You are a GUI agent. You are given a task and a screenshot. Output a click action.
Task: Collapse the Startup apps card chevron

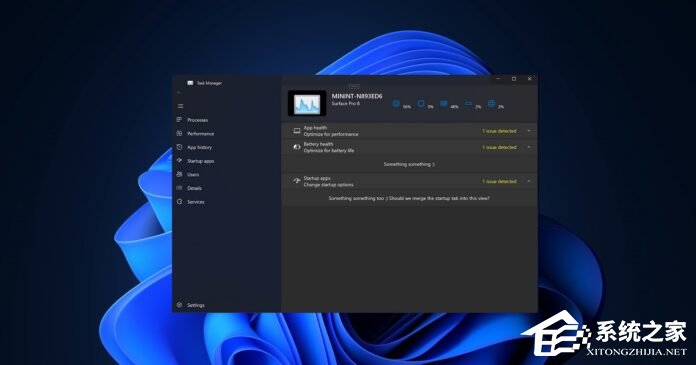(529, 181)
